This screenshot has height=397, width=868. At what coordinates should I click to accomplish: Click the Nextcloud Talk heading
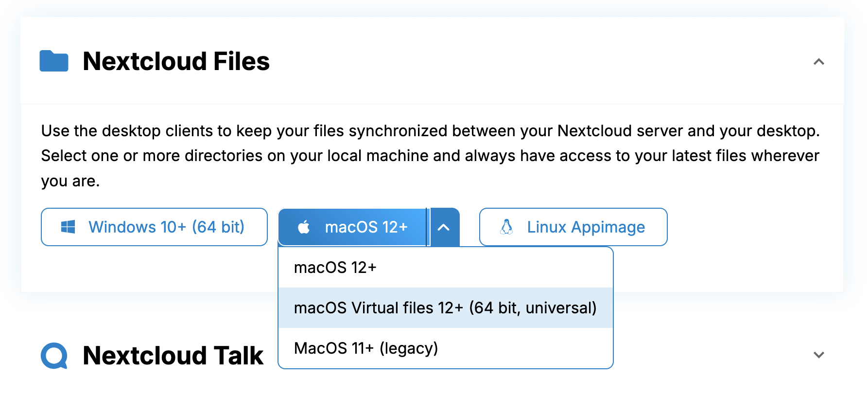(x=173, y=356)
